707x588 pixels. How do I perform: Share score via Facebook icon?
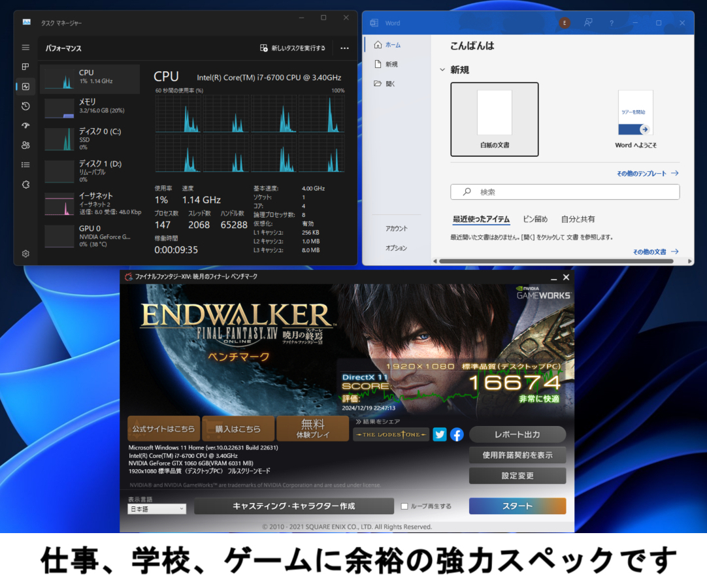pyautogui.click(x=457, y=434)
